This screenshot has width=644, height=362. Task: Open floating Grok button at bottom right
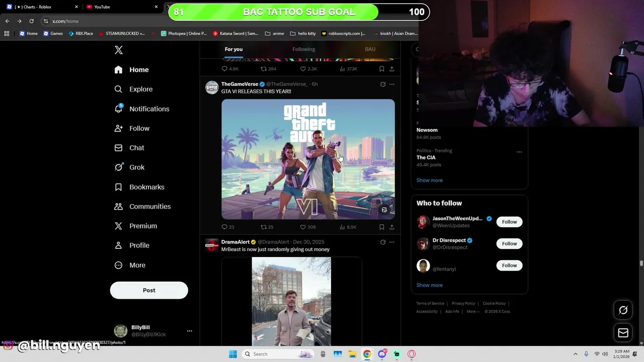(x=623, y=310)
